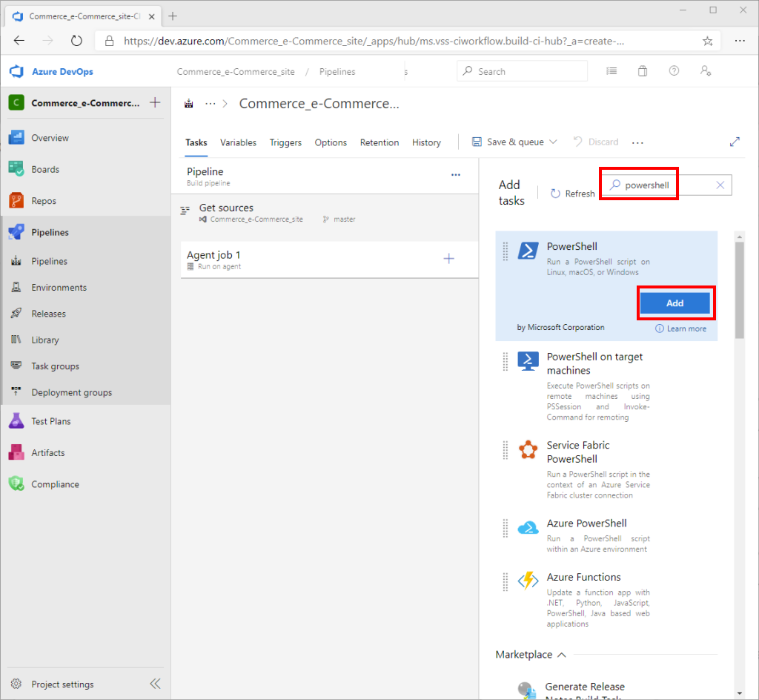
Task: Open the Pipeline ellipsis menu
Action: [455, 173]
